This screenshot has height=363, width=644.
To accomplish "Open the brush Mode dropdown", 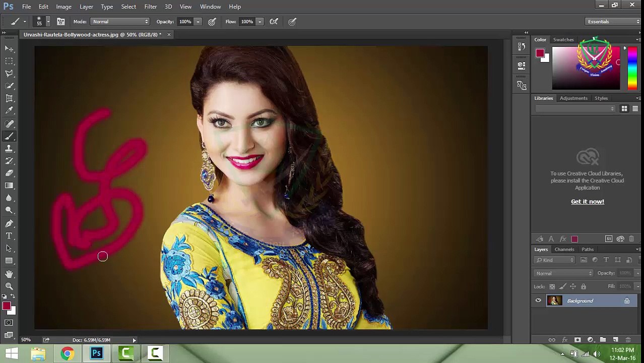I will [120, 22].
